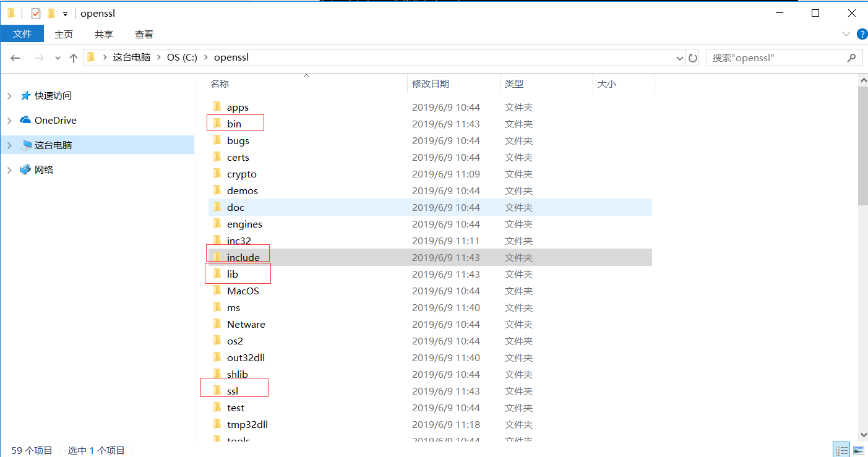868x457 pixels.
Task: Go forward with the right arrow
Action: pyautogui.click(x=39, y=58)
